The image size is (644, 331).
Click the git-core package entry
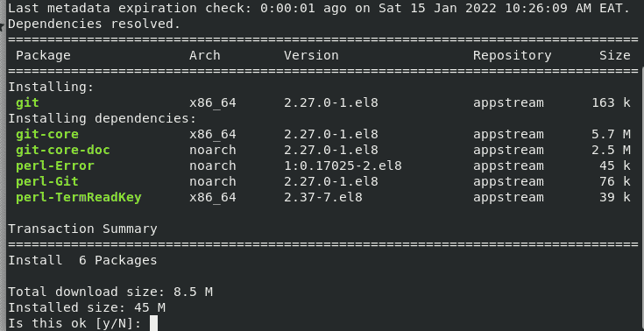click(x=47, y=134)
